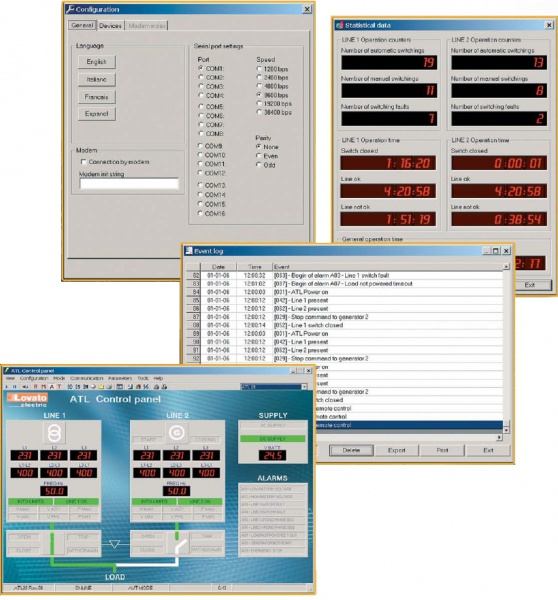Set parity to Even
The image size is (558, 600).
[x=259, y=156]
